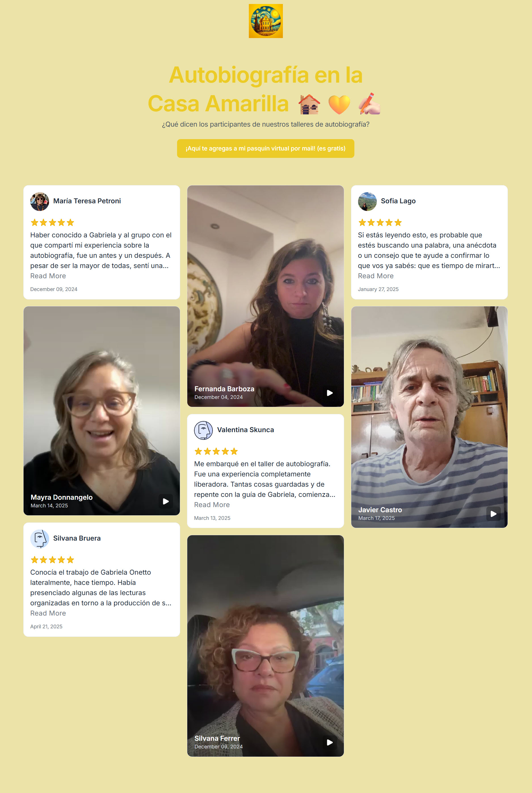Click the Autobiografía en la Casa Amarilla heading

[266, 89]
